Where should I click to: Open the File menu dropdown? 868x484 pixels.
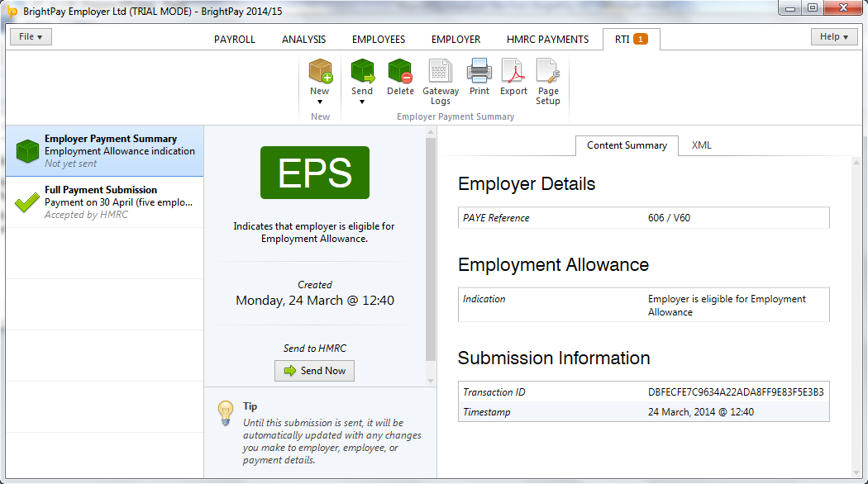tap(31, 36)
